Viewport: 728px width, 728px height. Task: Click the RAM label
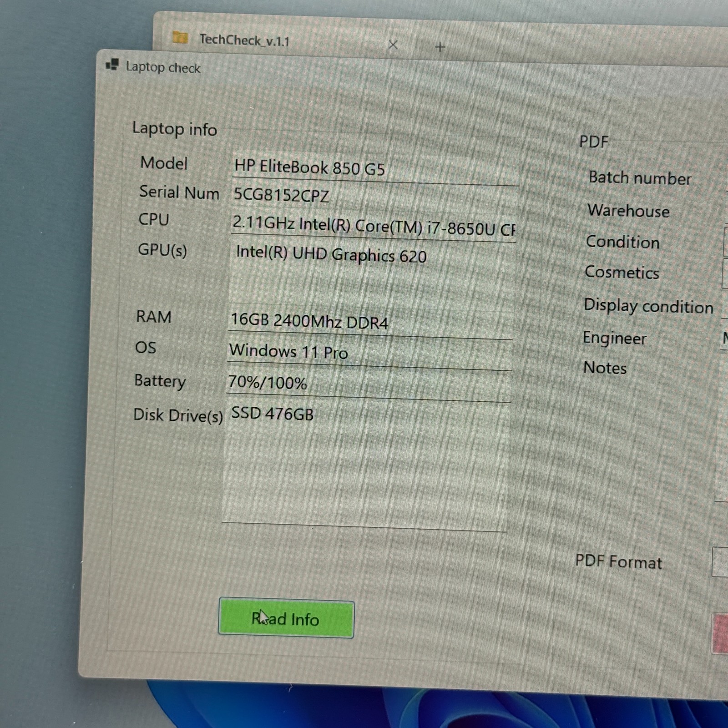(154, 317)
